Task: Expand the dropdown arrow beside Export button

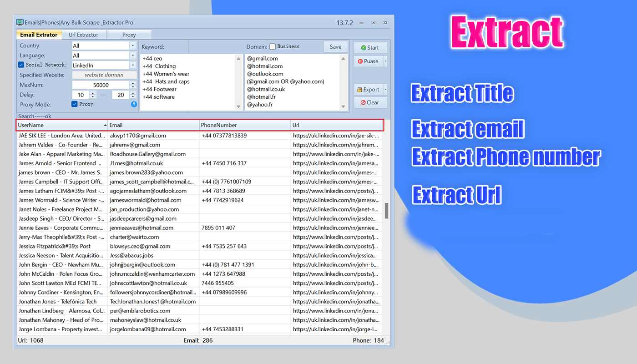Action: click(x=386, y=90)
